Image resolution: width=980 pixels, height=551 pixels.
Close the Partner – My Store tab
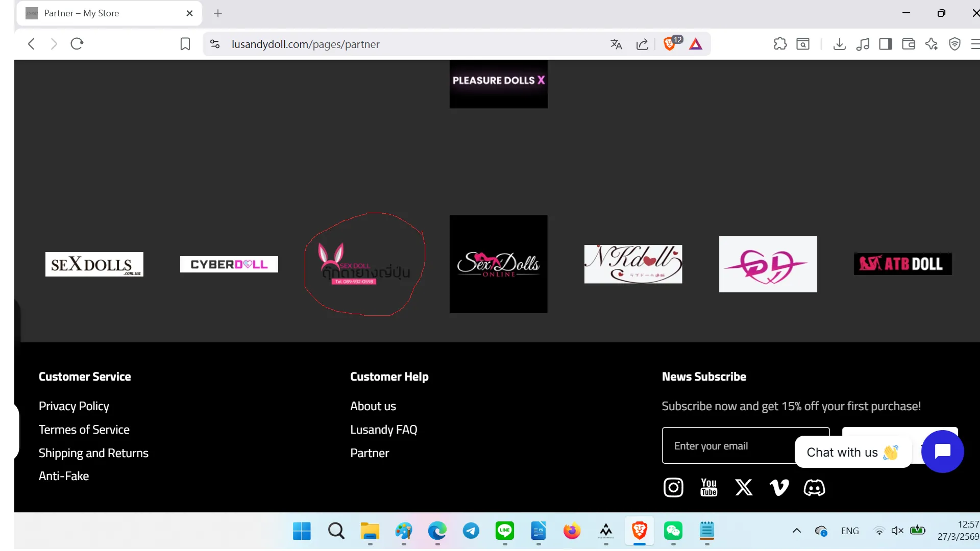190,13
